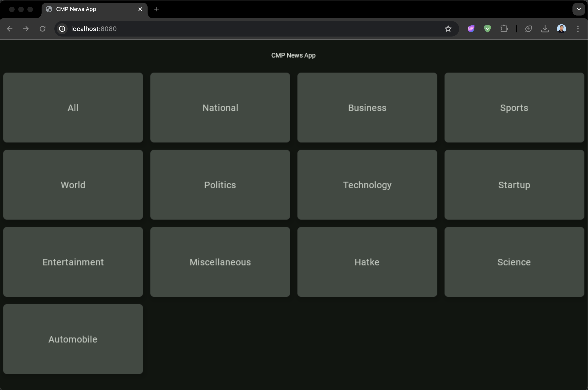
Task: Reload the localhost page
Action: coord(42,29)
